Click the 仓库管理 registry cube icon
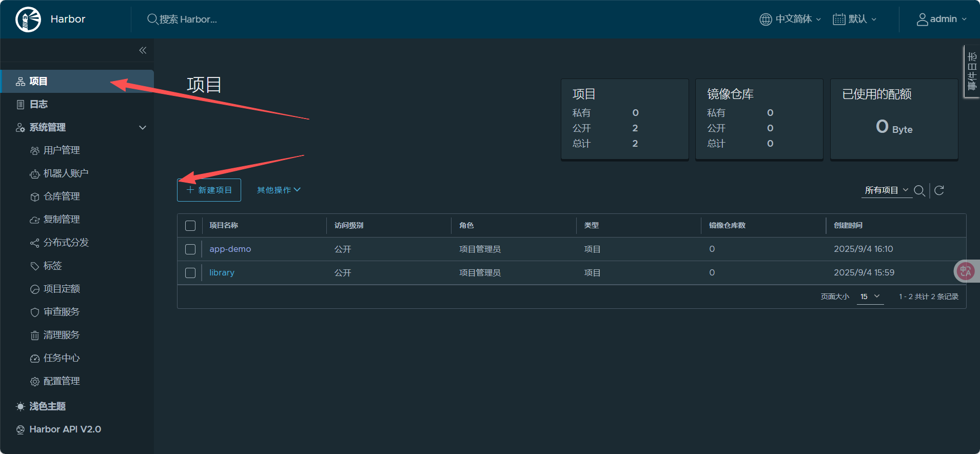Viewport: 980px width, 454px height. pyautogui.click(x=34, y=197)
